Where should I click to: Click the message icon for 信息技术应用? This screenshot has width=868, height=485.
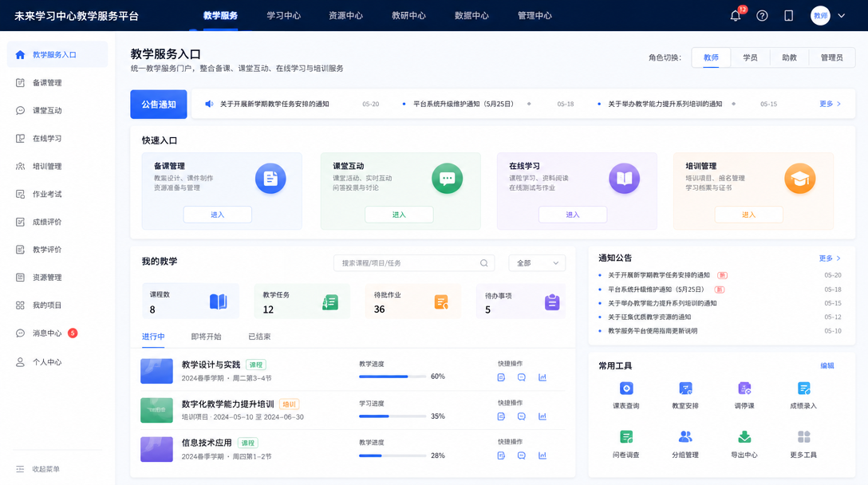click(522, 455)
